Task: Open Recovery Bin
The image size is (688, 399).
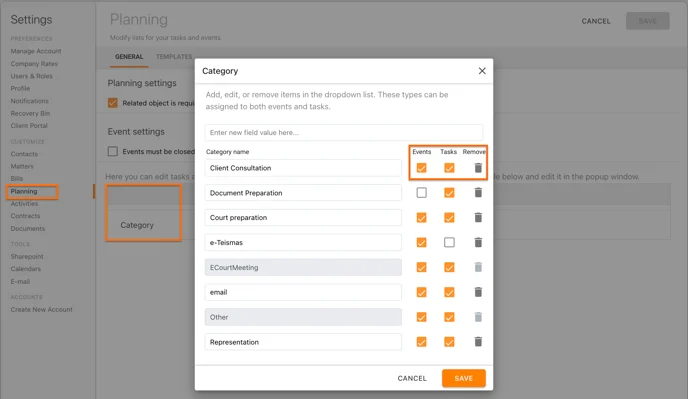Action: (x=30, y=113)
